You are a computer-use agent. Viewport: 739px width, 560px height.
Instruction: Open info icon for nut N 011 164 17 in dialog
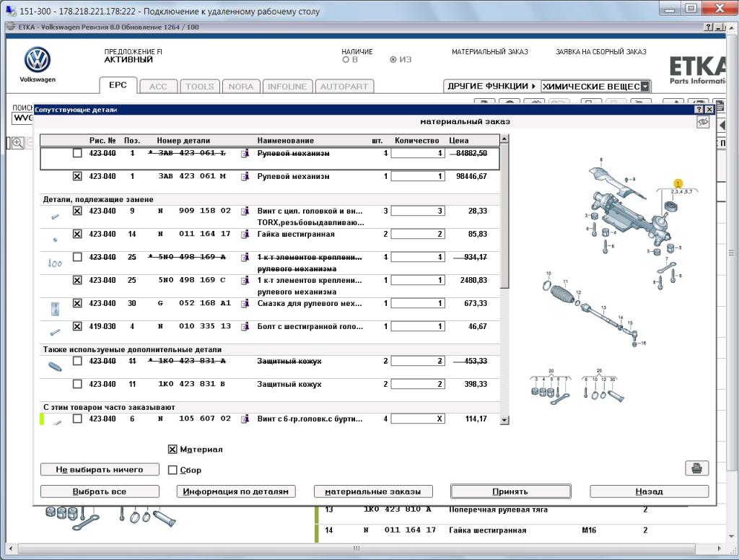[245, 235]
